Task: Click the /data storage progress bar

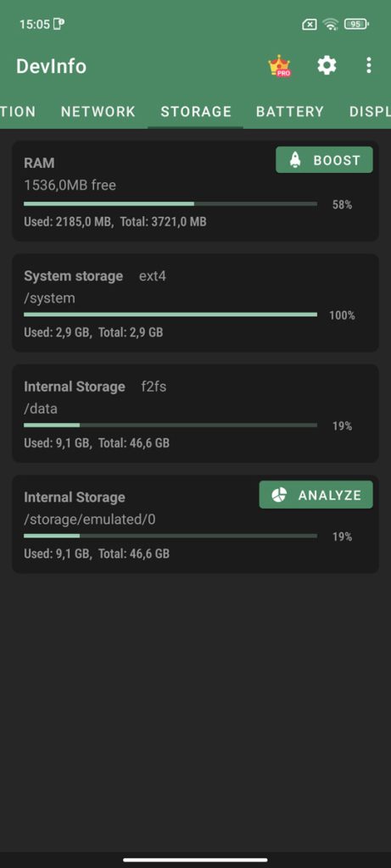Action: [170, 426]
